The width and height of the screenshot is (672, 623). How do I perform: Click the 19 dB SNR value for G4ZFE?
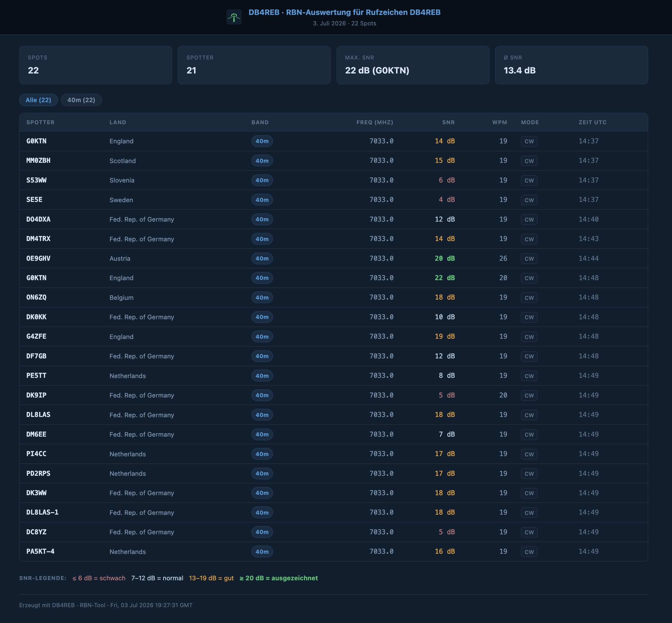[445, 337]
